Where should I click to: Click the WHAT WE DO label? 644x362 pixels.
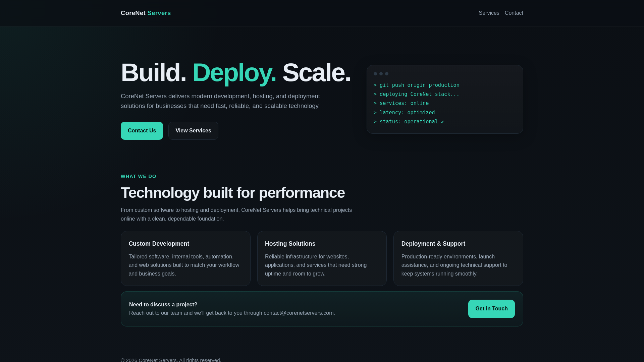click(x=139, y=176)
